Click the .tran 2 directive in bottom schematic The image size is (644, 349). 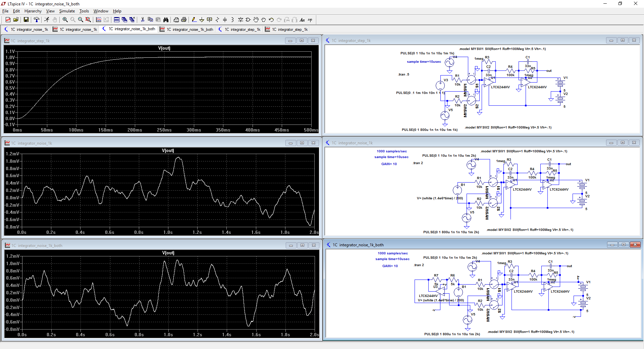(x=419, y=265)
